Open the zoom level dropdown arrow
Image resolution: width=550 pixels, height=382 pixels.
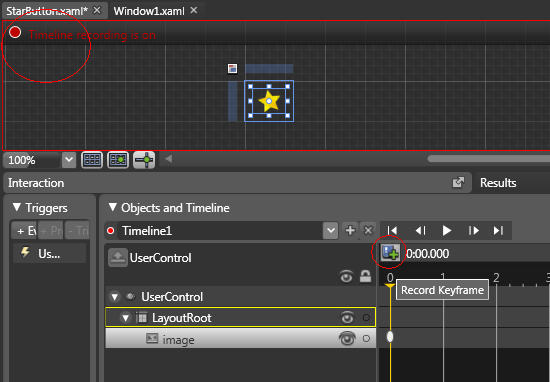[69, 160]
